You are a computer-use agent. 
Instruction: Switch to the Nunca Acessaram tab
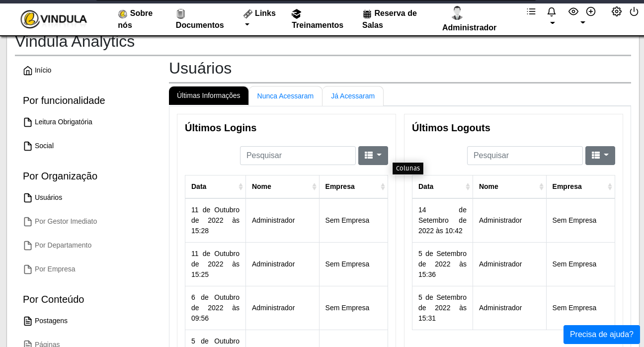(285, 96)
